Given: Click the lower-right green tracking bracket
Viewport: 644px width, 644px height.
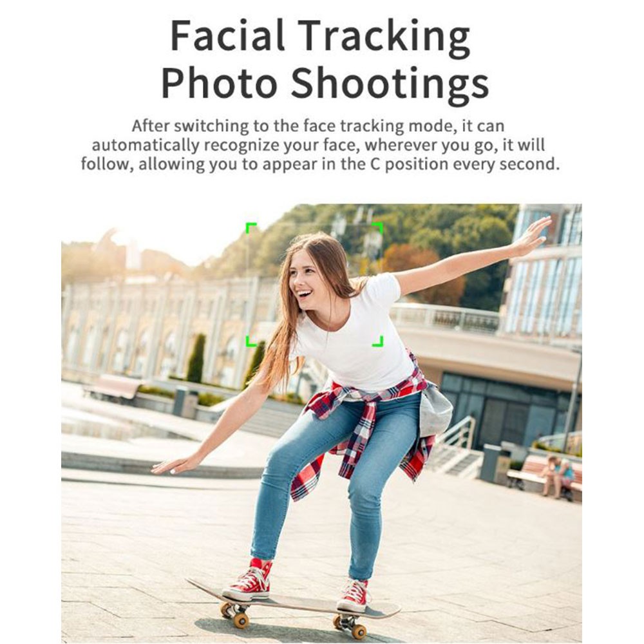Looking at the screenshot, I should (378, 341).
